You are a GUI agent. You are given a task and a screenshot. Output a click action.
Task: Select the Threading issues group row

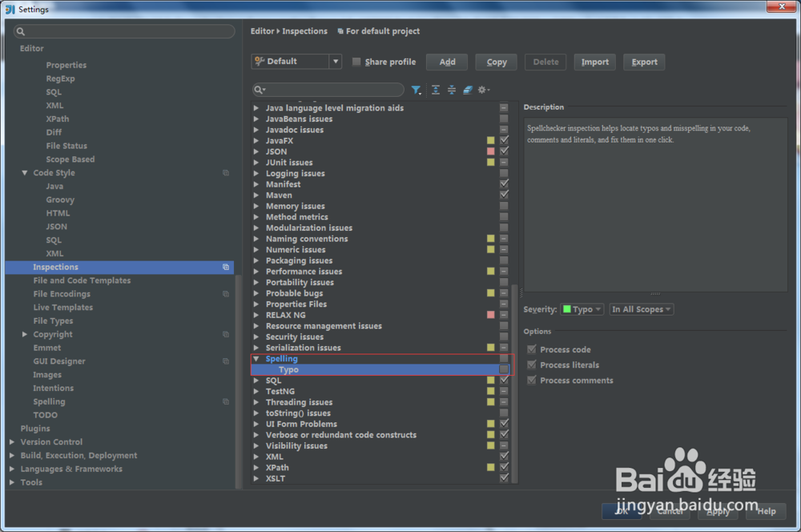[x=381, y=402]
